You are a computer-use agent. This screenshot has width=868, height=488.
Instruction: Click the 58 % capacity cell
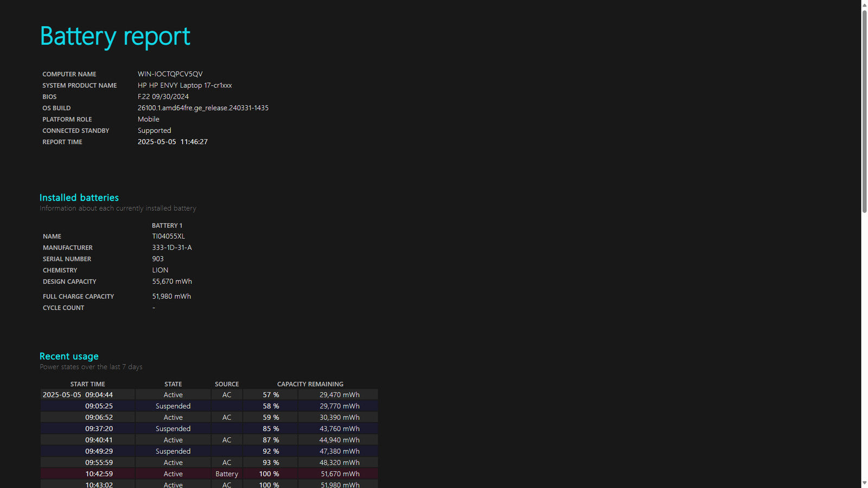point(271,406)
